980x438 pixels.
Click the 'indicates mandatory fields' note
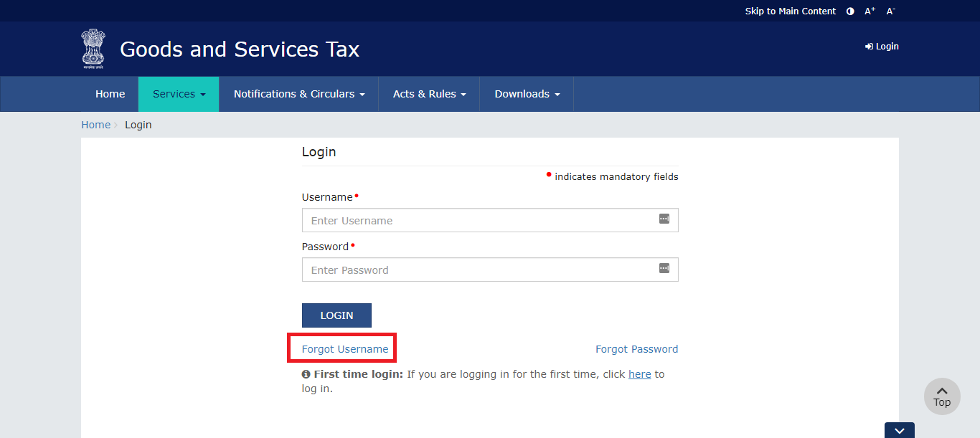(616, 176)
